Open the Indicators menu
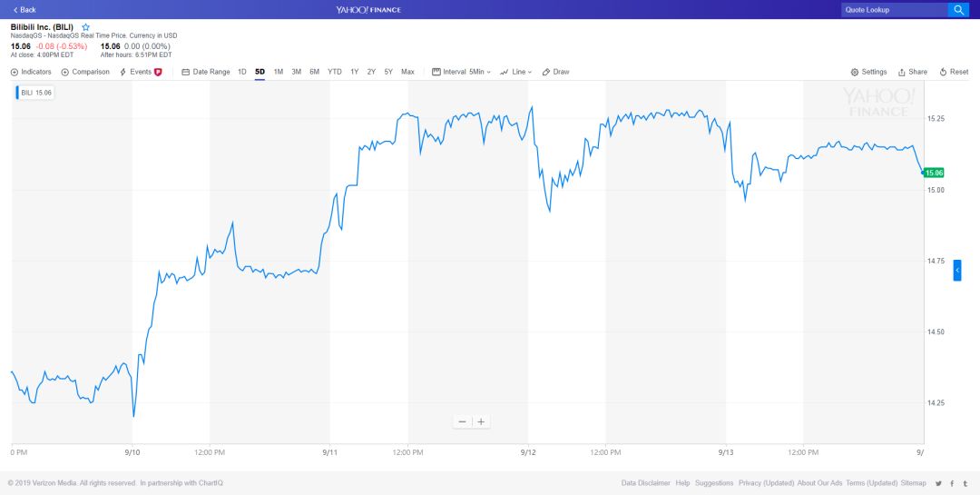This screenshot has height=495, width=980. [x=31, y=72]
